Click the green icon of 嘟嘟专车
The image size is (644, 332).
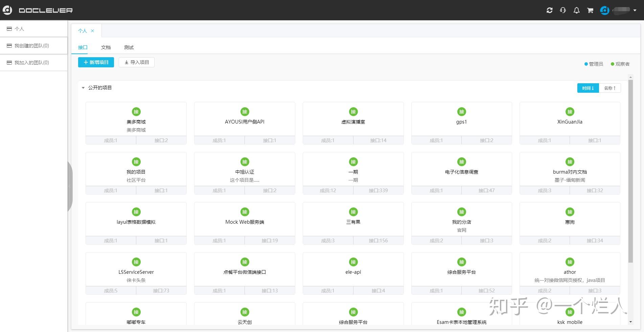(136, 312)
